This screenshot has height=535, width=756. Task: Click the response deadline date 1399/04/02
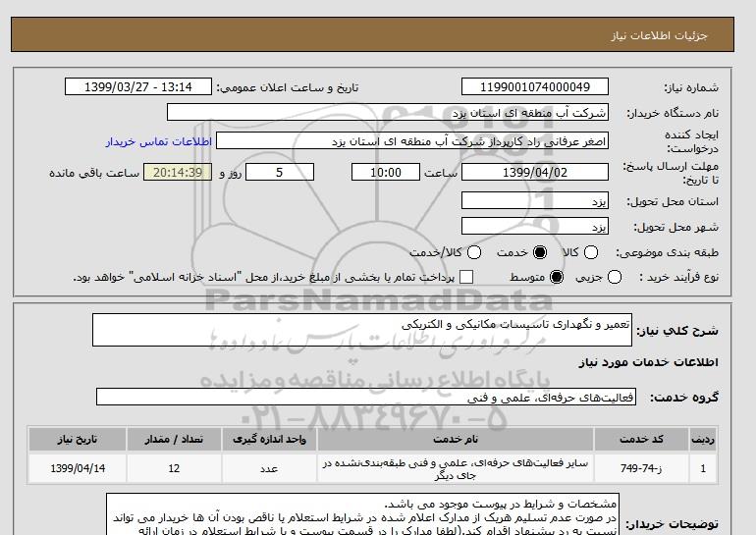[535, 172]
